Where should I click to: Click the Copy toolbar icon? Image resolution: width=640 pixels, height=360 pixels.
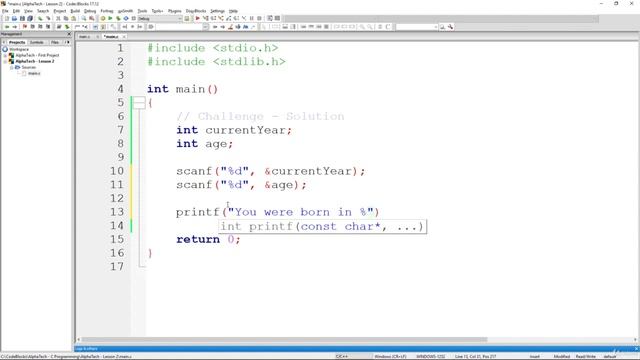(66, 18)
